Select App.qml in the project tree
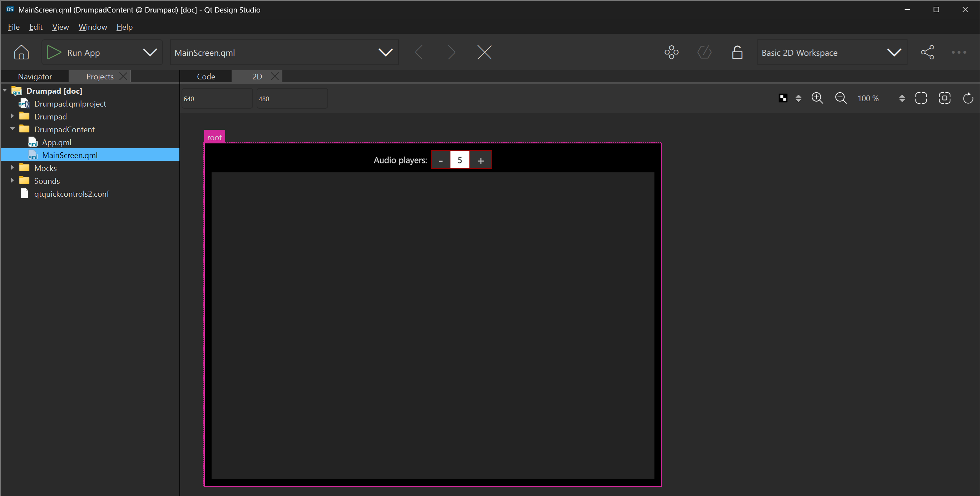Screen dimensions: 980x496 [56, 142]
